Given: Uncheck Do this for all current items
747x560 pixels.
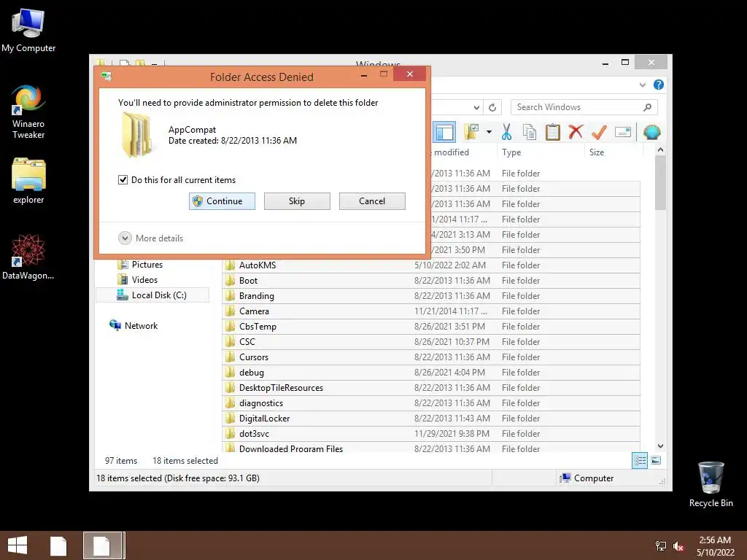Looking at the screenshot, I should 123,179.
